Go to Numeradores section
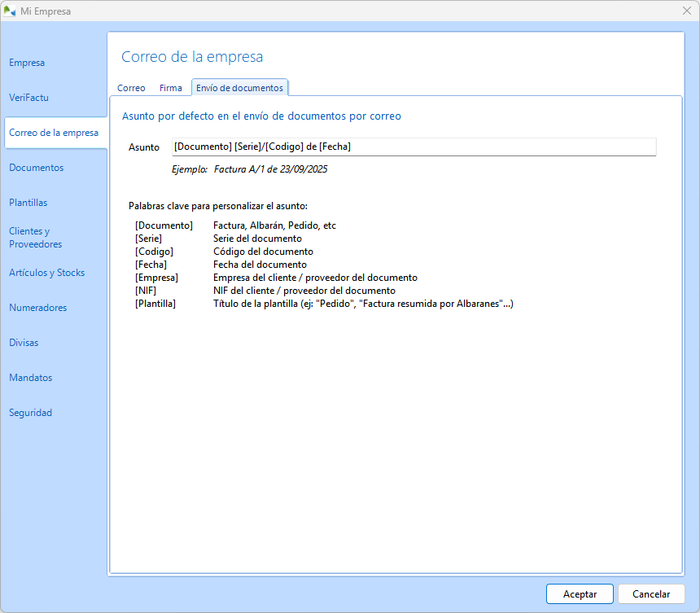The image size is (700, 613). point(38,308)
